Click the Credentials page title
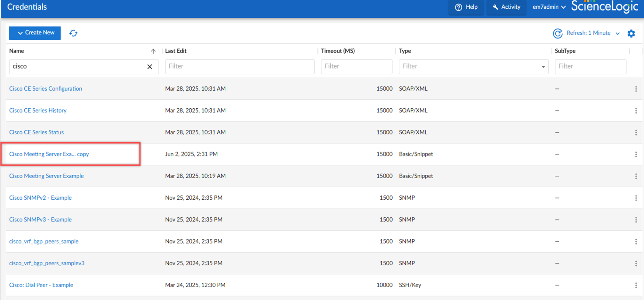This screenshot has width=644, height=300. coord(27,7)
